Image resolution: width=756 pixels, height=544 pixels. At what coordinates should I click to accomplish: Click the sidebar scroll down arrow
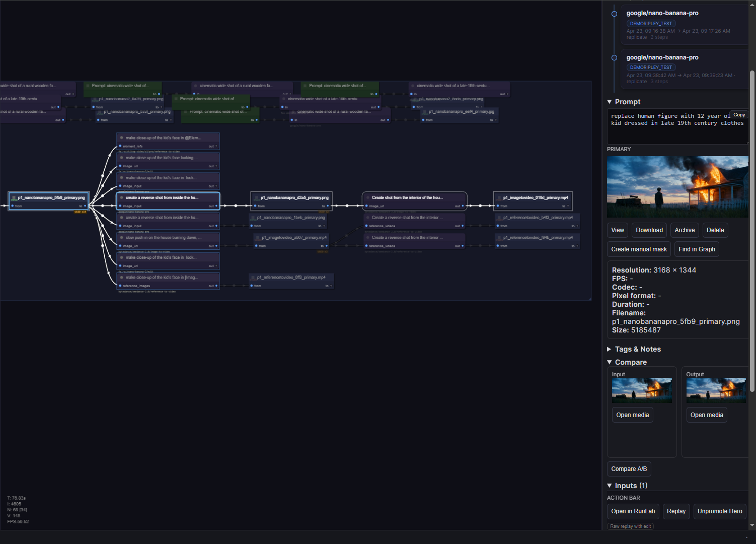(x=752, y=525)
